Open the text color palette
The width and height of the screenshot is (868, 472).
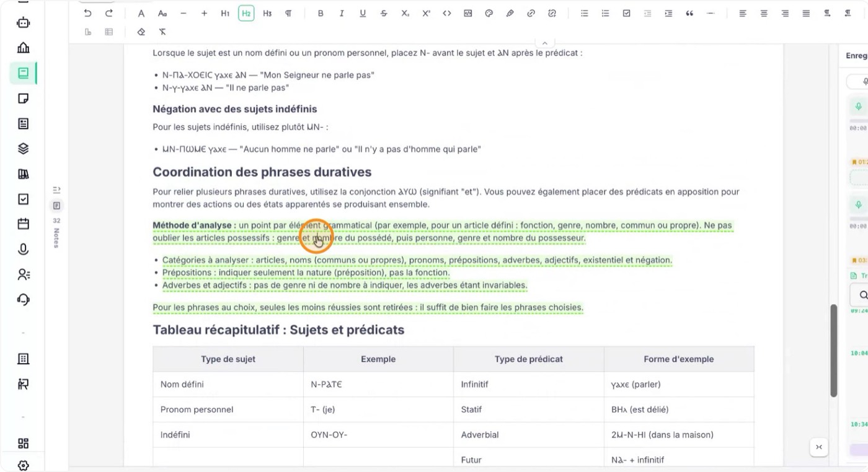pyautogui.click(x=489, y=14)
